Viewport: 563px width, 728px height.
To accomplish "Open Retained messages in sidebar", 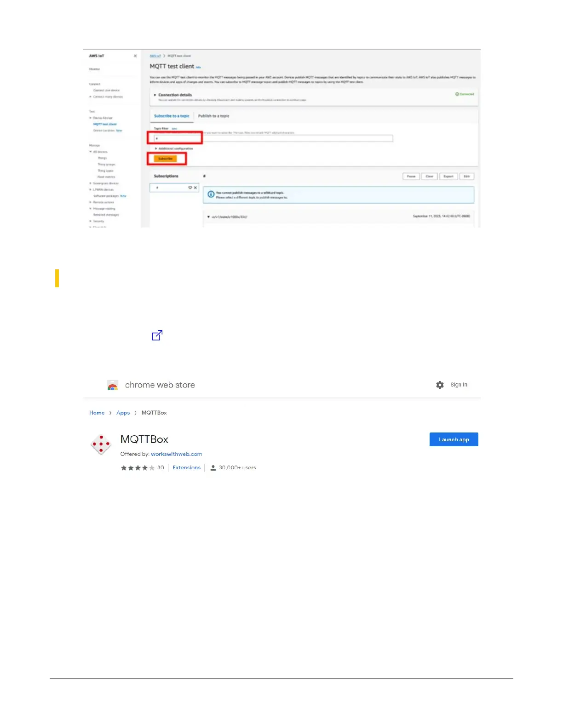I will click(106, 215).
